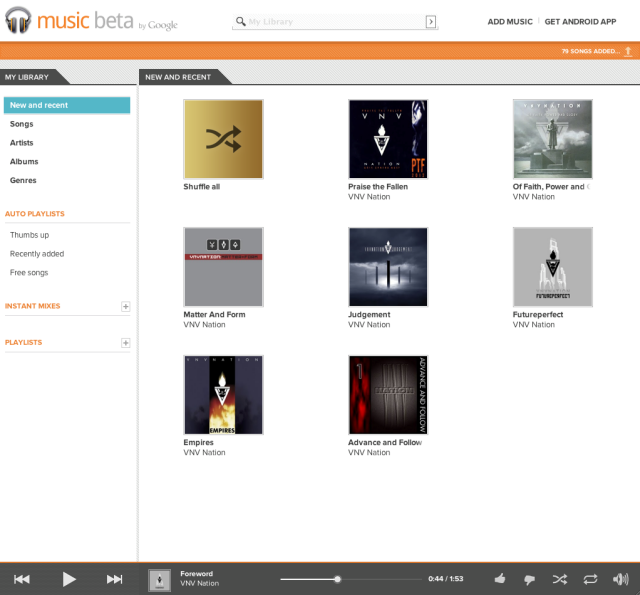The image size is (640, 595).
Task: Click the ADD MUSIC link
Action: [510, 22]
